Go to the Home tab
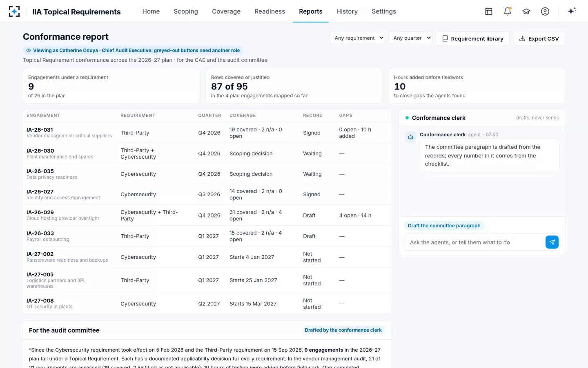The width and height of the screenshot is (588, 368). 151,11
